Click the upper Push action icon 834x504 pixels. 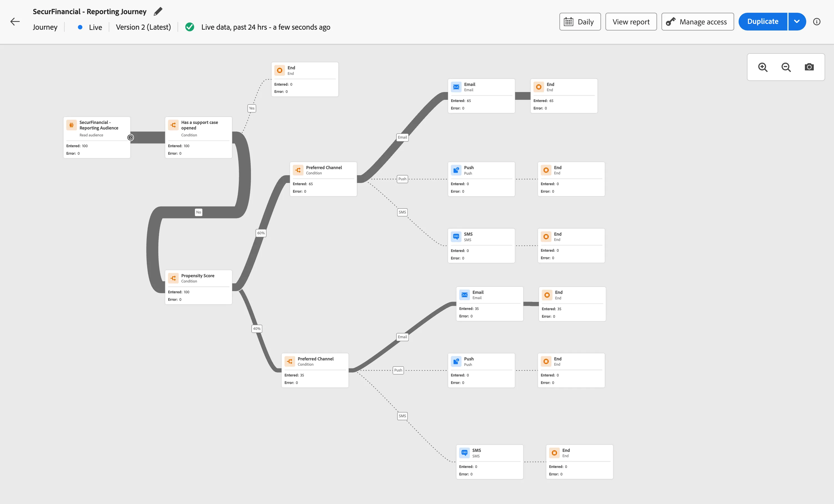456,170
